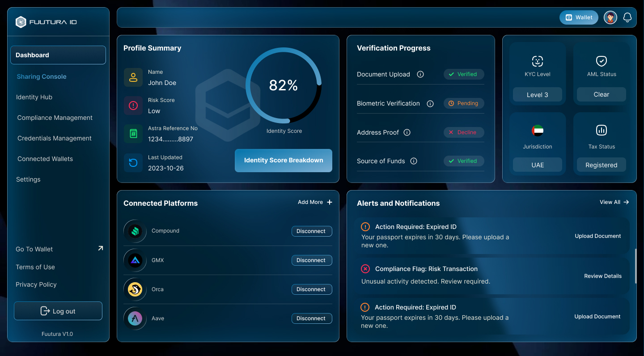Open Compliance Management
Image resolution: width=644 pixels, height=356 pixels.
(x=55, y=118)
